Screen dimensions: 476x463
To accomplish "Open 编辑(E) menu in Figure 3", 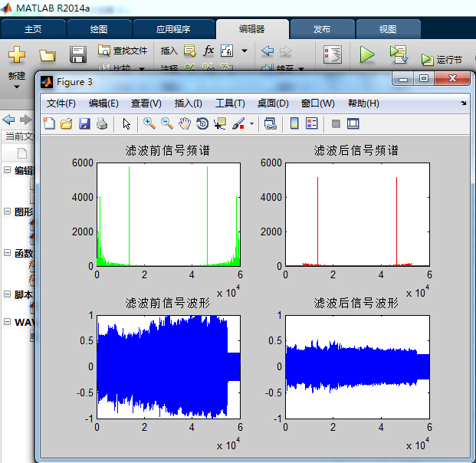I will [103, 103].
